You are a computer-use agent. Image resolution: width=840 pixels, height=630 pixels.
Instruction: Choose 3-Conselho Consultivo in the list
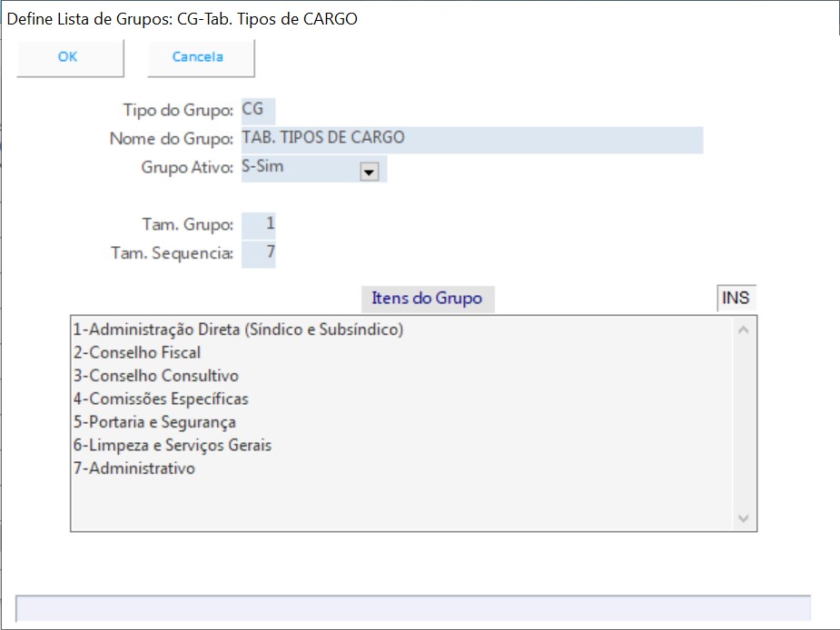point(155,376)
